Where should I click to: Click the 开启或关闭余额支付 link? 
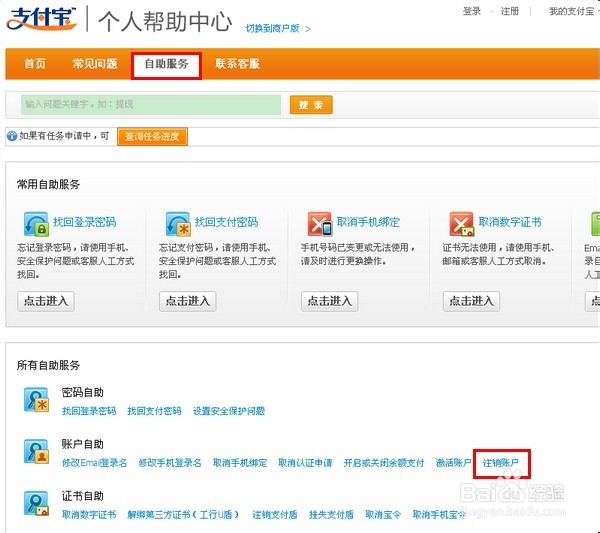coord(384,463)
